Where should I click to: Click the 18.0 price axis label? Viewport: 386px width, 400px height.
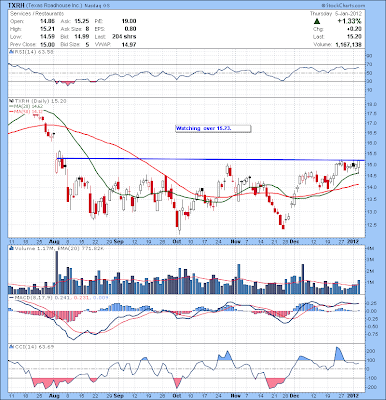(x=372, y=105)
